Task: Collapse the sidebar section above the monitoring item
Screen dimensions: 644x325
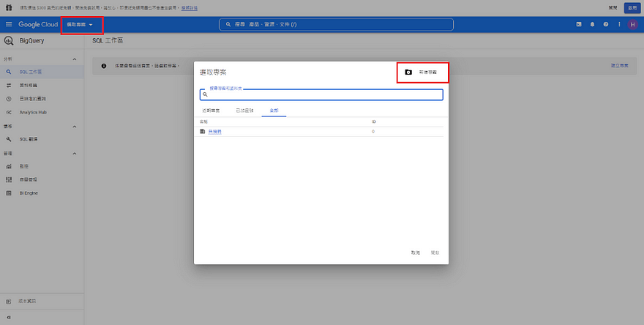Action: (x=75, y=154)
